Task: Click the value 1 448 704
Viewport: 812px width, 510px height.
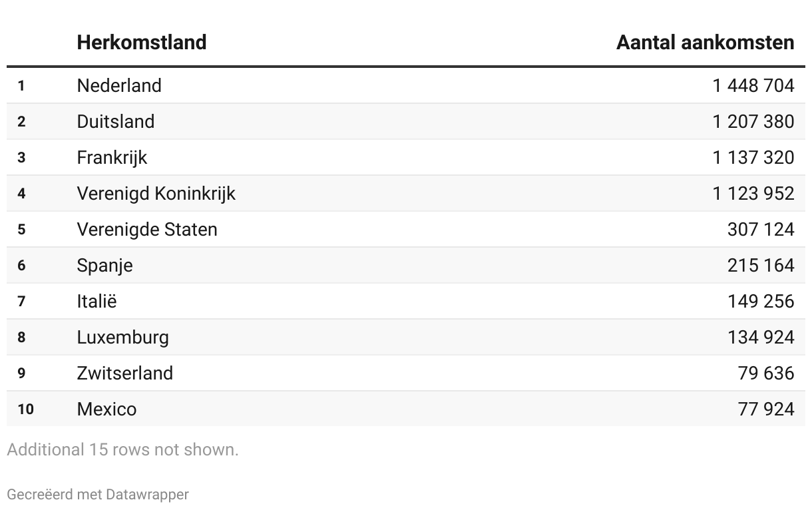Action: coord(753,86)
